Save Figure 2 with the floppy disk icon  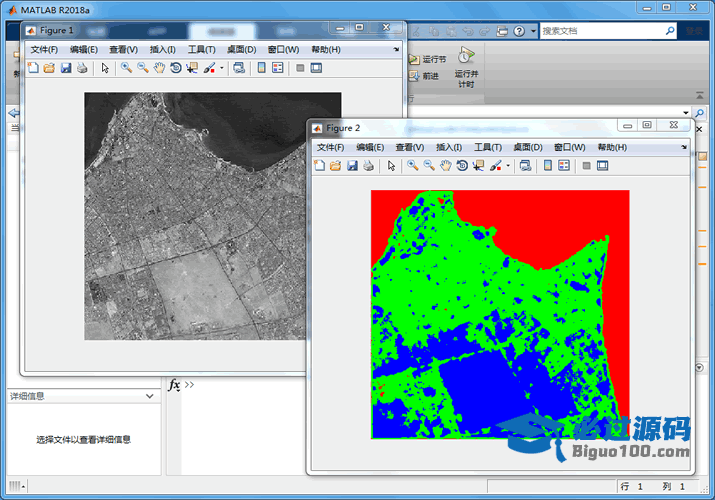pos(352,165)
